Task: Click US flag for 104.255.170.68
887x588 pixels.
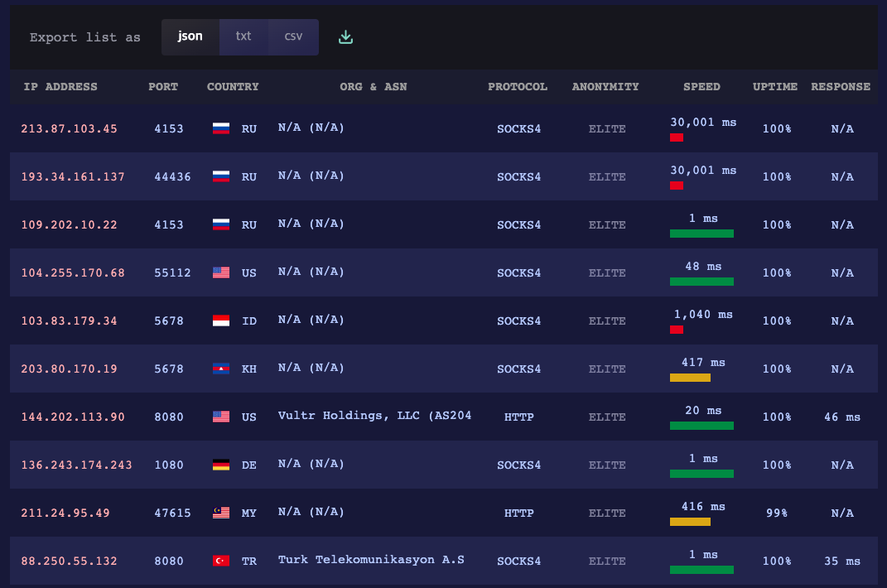Action: [x=221, y=272]
